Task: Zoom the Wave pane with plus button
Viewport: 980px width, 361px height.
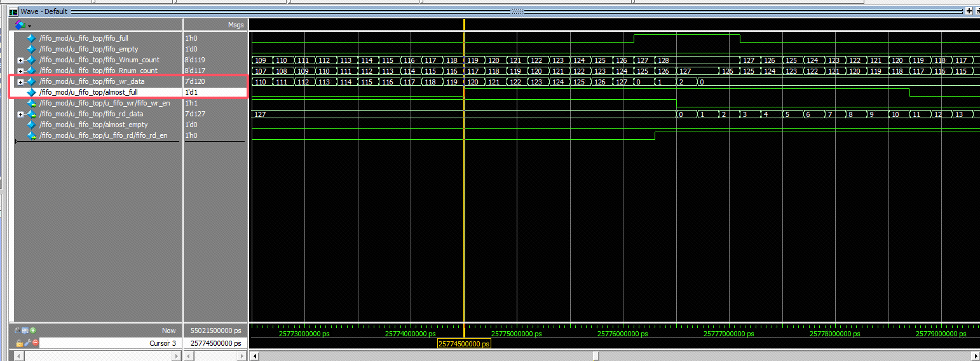Action: tap(969, 11)
